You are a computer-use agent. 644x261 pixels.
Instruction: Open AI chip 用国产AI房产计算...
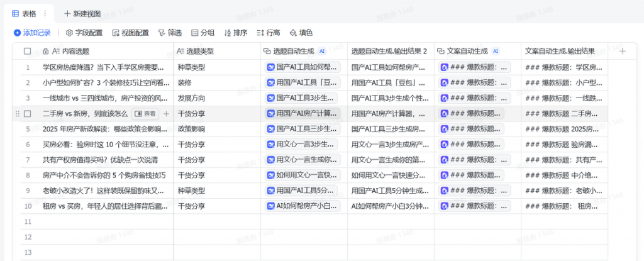pos(303,113)
